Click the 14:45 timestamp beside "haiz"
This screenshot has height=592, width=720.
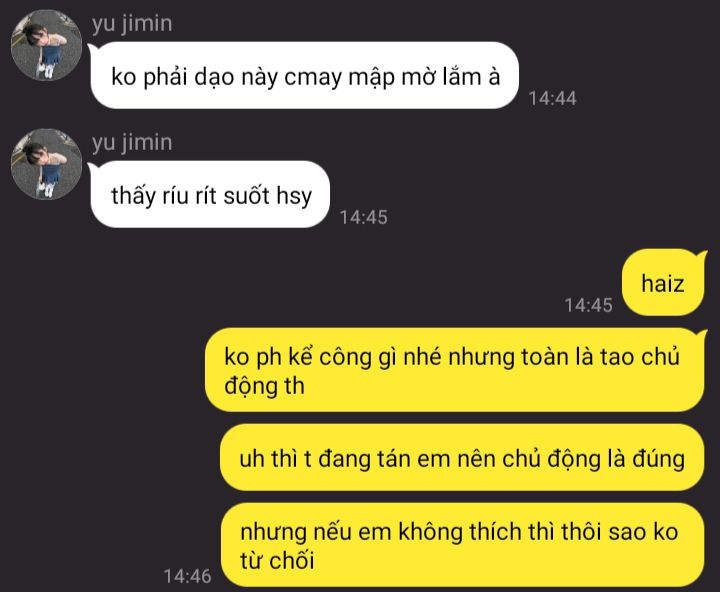click(x=589, y=305)
